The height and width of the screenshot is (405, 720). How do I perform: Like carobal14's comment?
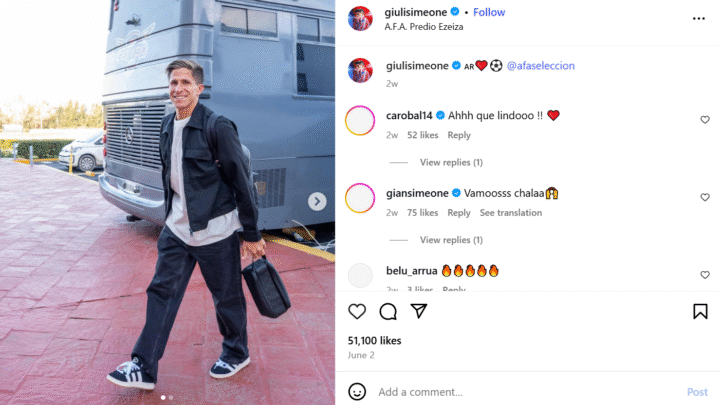pyautogui.click(x=705, y=120)
